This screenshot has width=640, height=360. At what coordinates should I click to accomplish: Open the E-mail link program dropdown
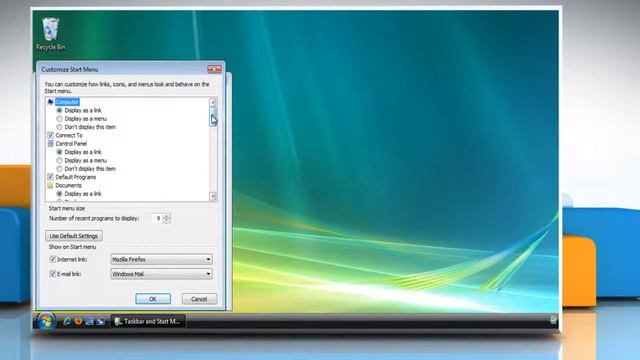161,274
